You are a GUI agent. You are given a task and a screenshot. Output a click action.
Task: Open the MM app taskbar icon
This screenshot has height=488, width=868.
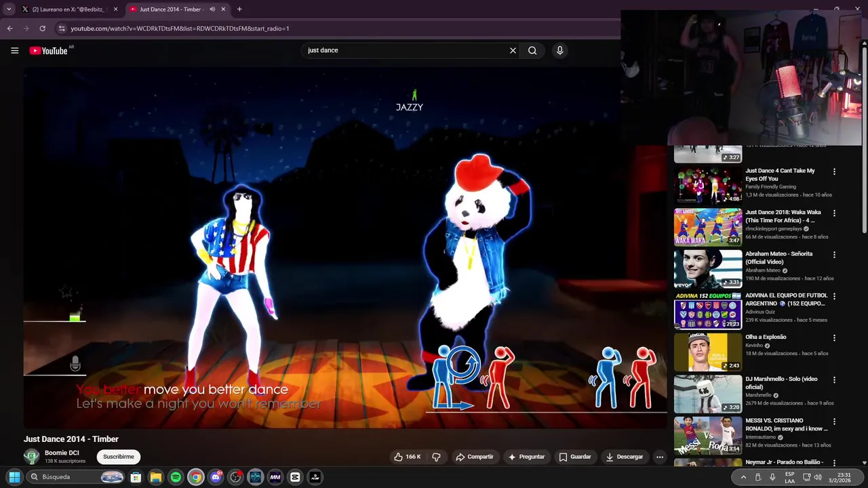point(275,477)
